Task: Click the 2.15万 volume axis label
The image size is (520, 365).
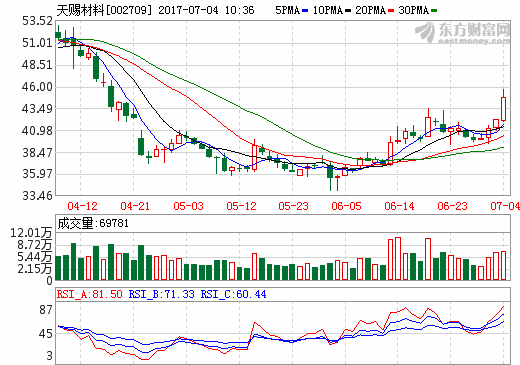Action: click(x=35, y=269)
